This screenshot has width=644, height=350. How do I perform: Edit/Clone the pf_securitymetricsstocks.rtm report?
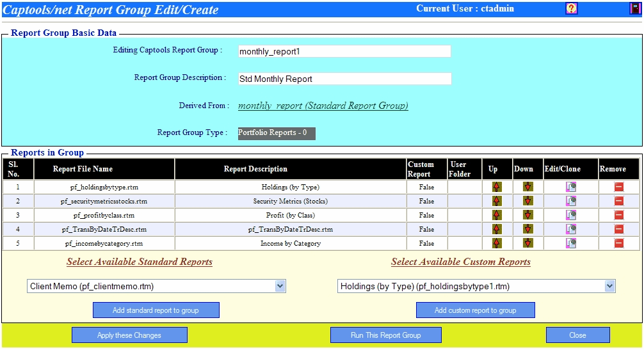click(571, 201)
